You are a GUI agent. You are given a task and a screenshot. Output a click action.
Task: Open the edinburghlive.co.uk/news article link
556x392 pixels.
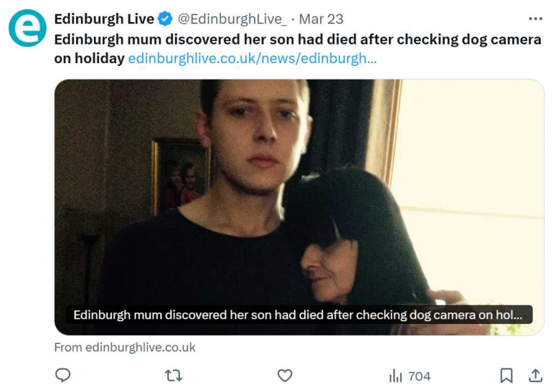pyautogui.click(x=252, y=58)
